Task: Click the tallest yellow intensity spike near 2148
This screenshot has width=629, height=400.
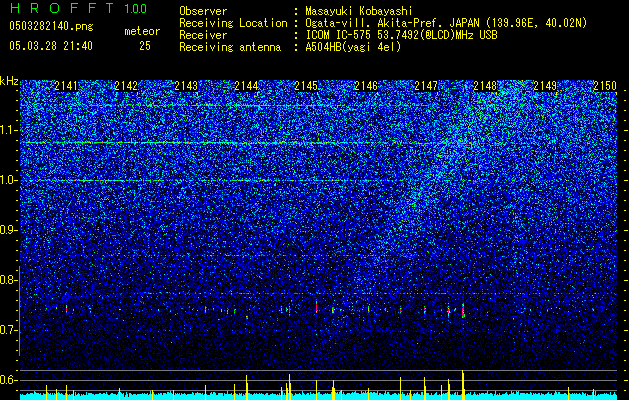Action: (463, 385)
